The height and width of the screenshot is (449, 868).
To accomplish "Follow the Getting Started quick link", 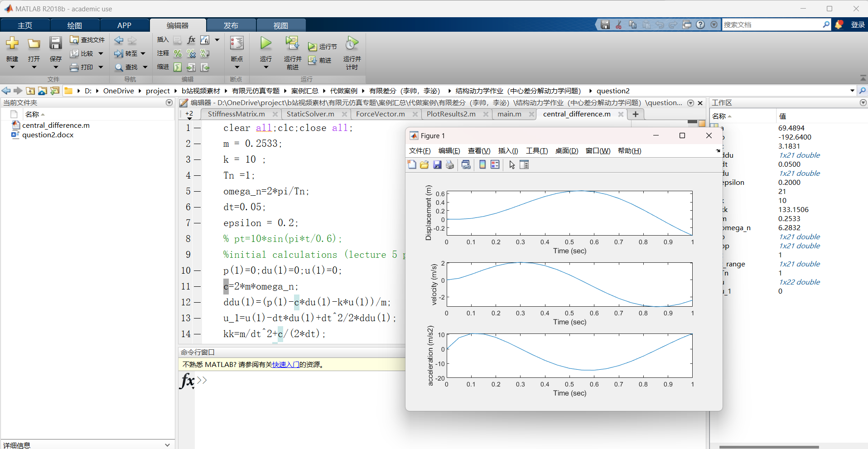I will (x=285, y=365).
